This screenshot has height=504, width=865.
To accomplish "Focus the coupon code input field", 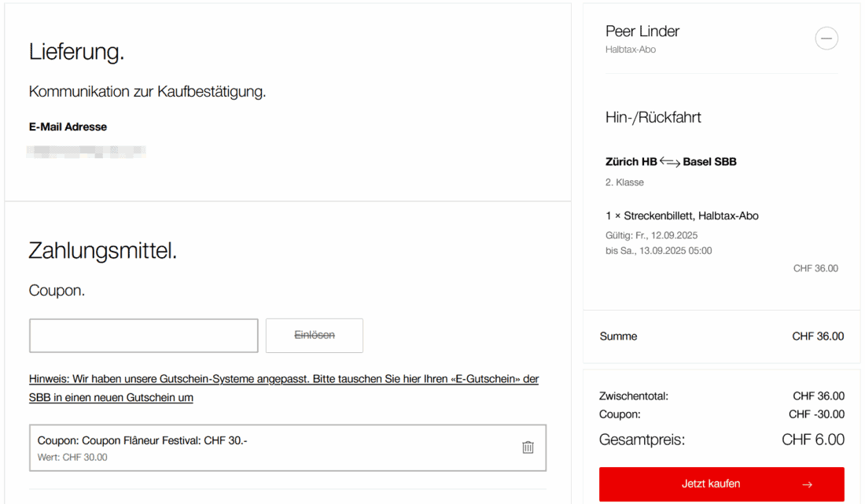I will coord(144,336).
